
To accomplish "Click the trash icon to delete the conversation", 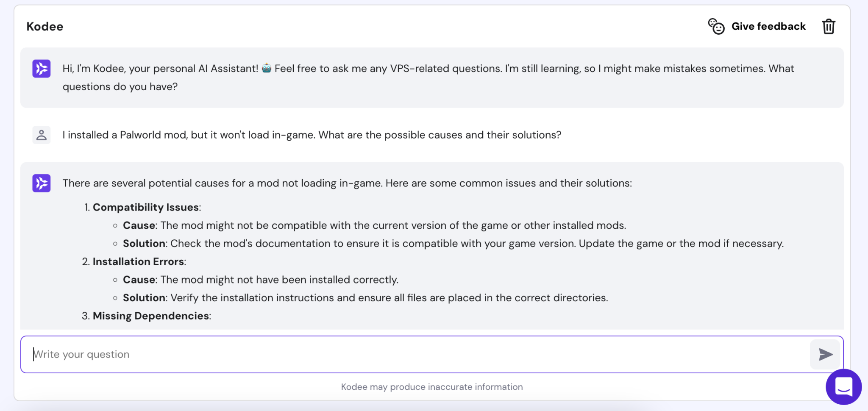I will pyautogui.click(x=828, y=26).
